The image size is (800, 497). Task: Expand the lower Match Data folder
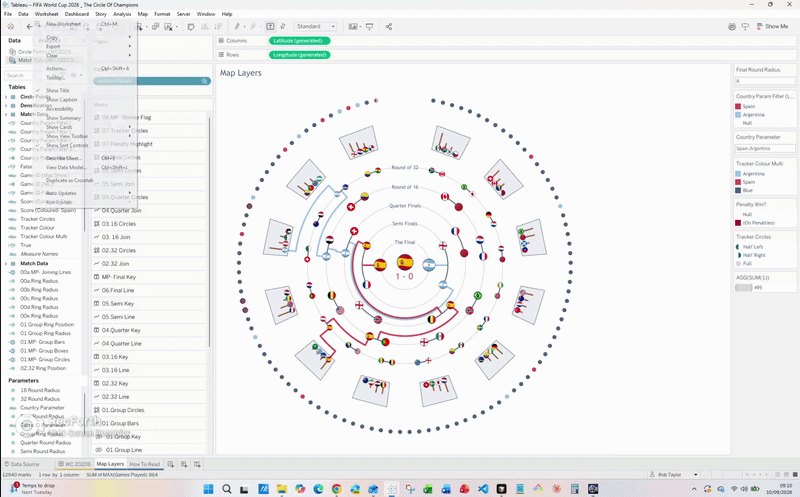click(6, 263)
